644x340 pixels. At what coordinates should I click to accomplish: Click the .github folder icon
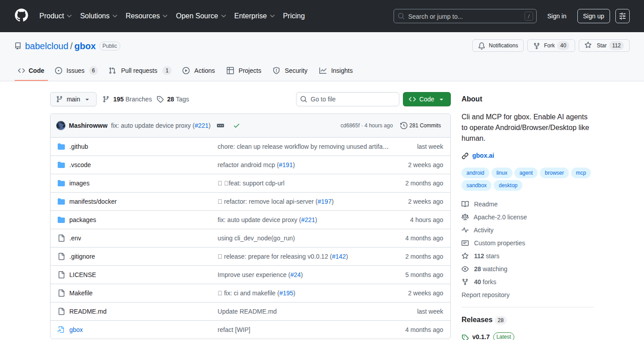coord(61,147)
